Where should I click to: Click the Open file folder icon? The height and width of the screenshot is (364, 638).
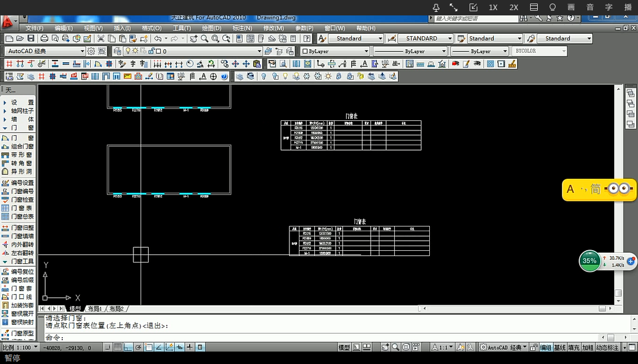(20, 39)
